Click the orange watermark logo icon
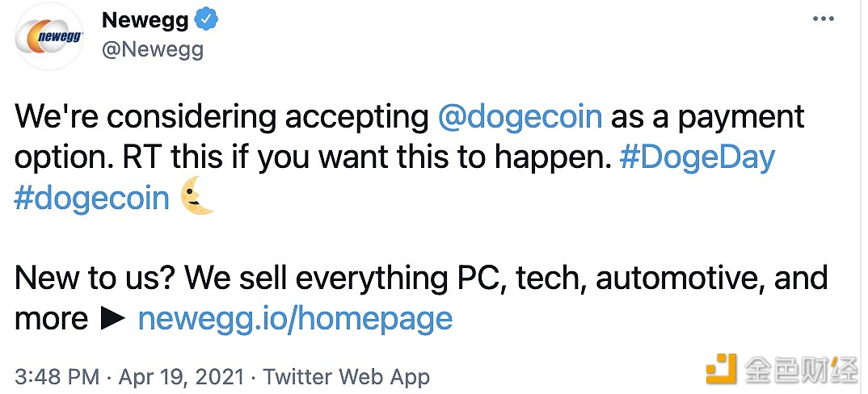Viewport: 868px width, 394px height. [721, 369]
